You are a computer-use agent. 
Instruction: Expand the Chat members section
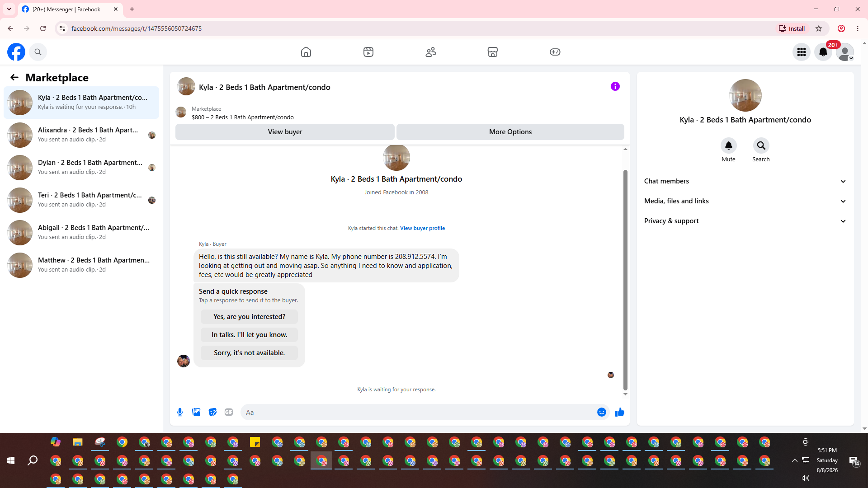tap(745, 181)
